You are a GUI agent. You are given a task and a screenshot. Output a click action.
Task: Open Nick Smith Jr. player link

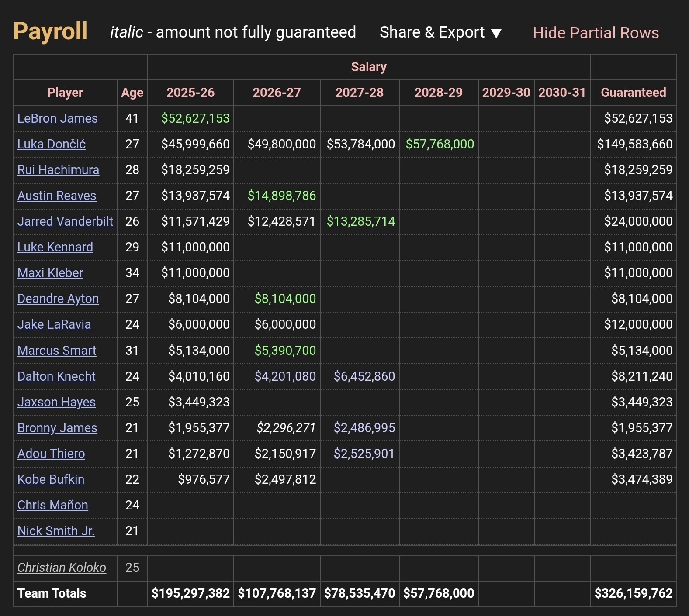[56, 531]
